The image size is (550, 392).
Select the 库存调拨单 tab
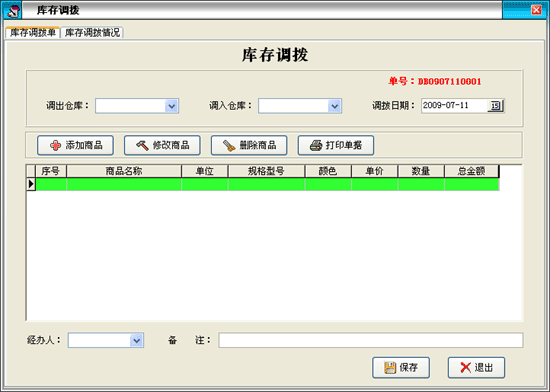tap(33, 33)
